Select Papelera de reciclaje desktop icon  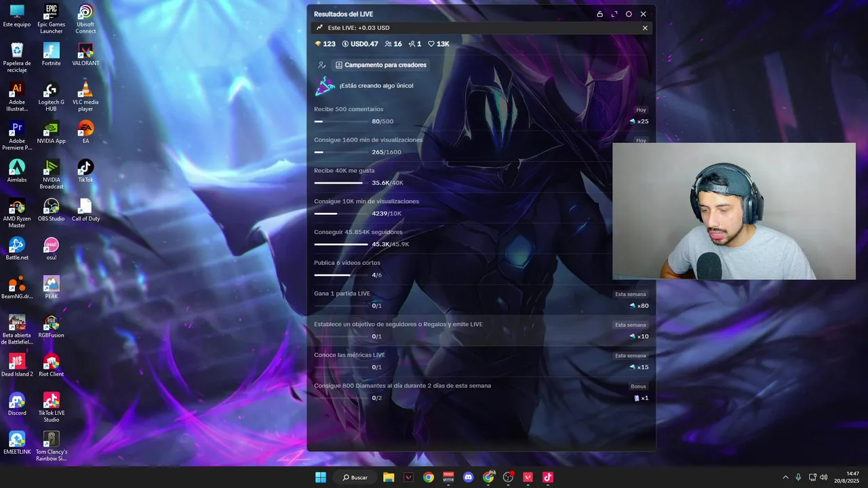[17, 58]
